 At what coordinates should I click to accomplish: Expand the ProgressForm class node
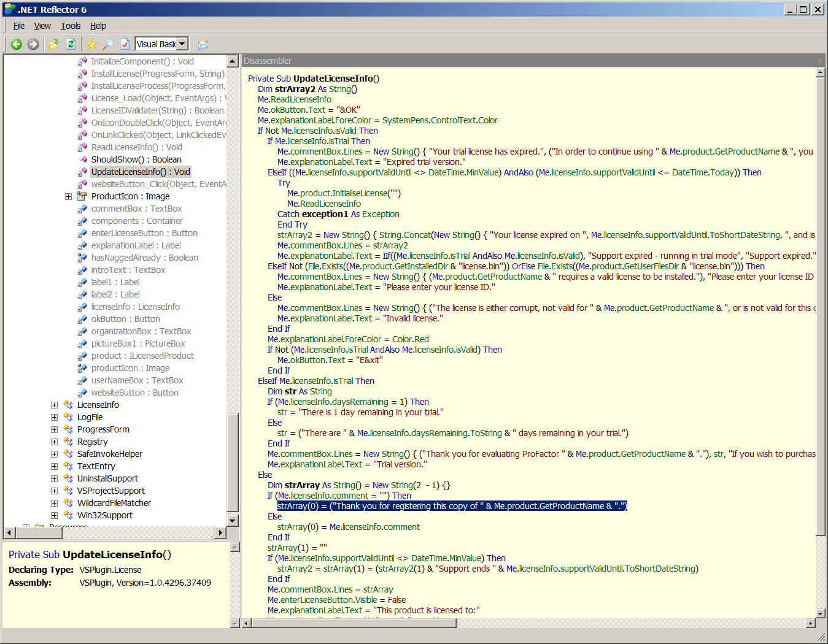point(54,429)
